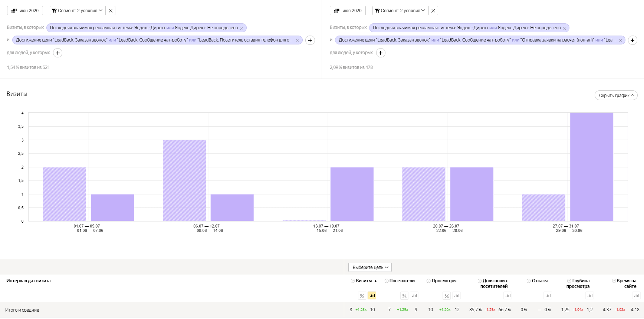Toggle the highlighted chart icon under Визиты
644x319 pixels.
pos(372,296)
